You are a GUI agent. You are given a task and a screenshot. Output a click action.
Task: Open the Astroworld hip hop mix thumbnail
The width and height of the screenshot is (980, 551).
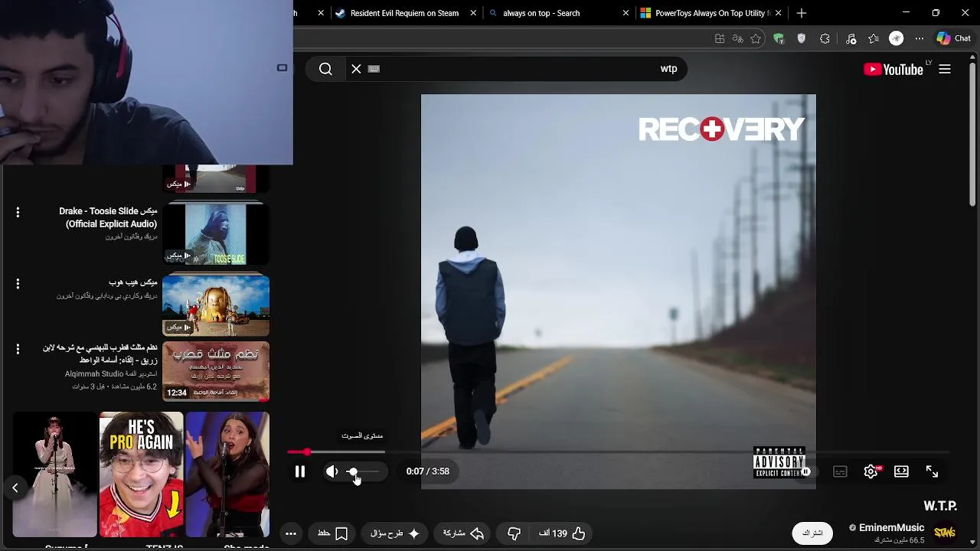216,305
